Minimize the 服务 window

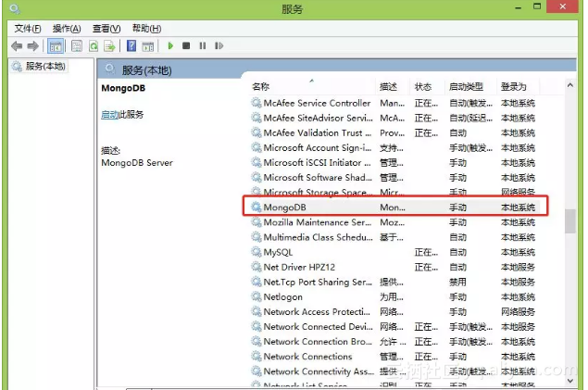pyautogui.click(x=519, y=7)
